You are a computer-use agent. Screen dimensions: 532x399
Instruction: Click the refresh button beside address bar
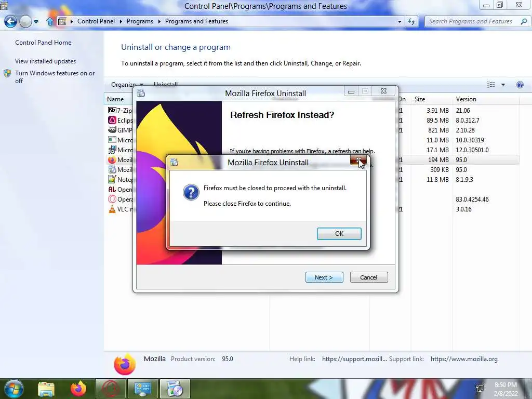pos(411,21)
